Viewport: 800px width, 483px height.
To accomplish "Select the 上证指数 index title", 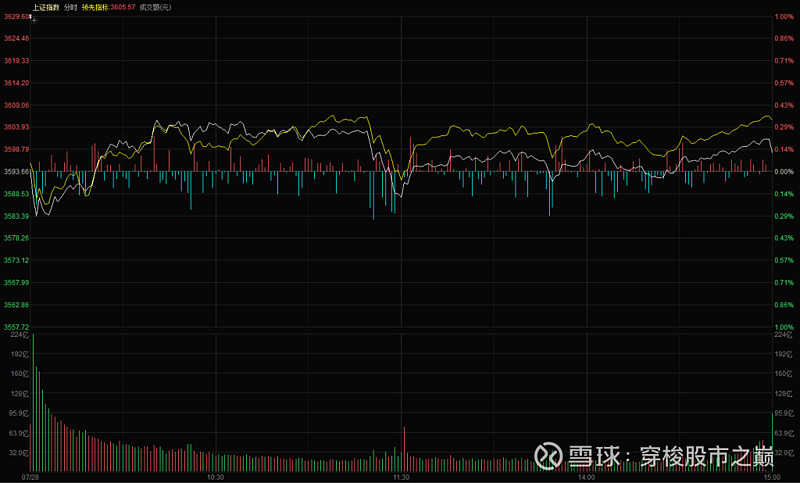I will click(x=46, y=7).
